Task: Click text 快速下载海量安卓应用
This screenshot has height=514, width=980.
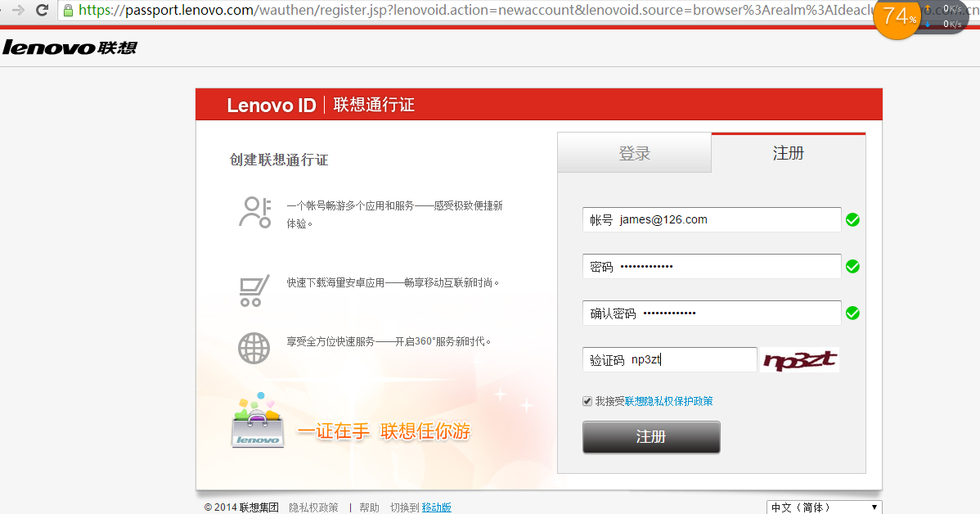Action: [x=335, y=282]
